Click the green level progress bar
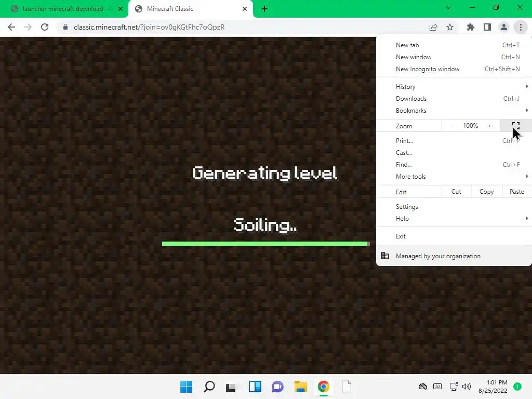This screenshot has height=399, width=532. pyautogui.click(x=265, y=244)
